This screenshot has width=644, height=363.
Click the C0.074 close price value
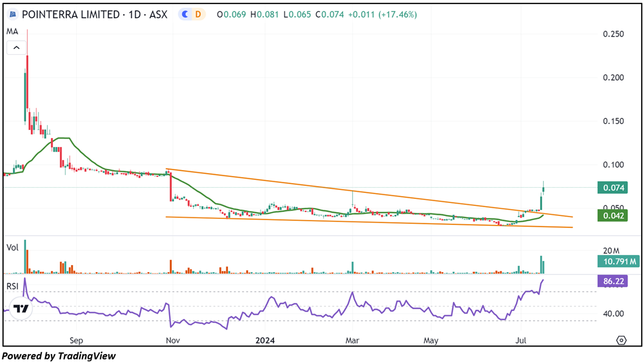(x=330, y=15)
